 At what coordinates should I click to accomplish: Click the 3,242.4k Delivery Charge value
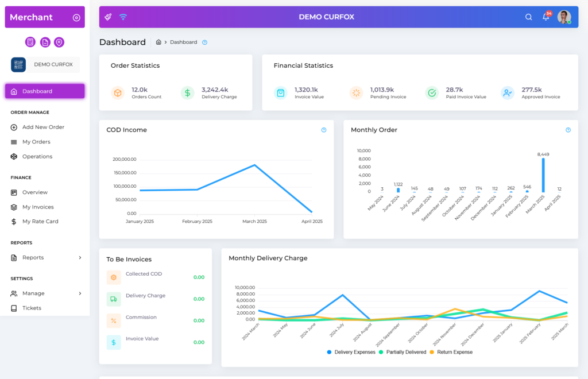pyautogui.click(x=215, y=90)
